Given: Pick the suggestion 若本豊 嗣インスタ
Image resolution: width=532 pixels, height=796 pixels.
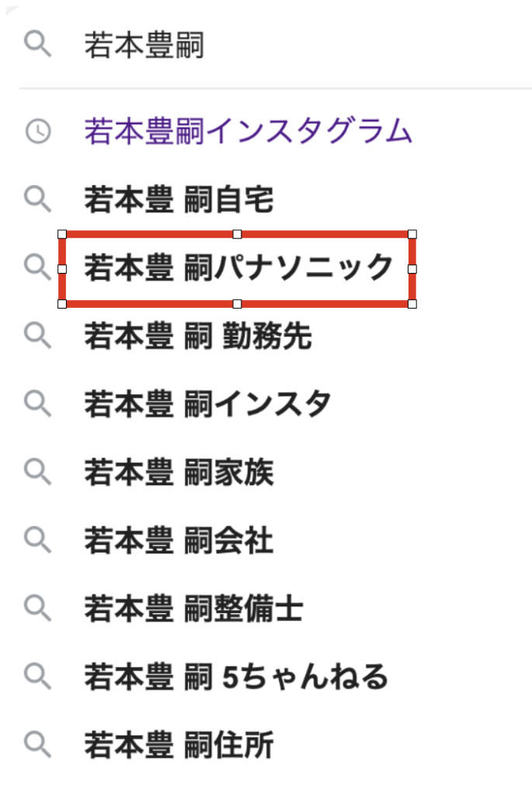Looking at the screenshot, I should pos(207,403).
